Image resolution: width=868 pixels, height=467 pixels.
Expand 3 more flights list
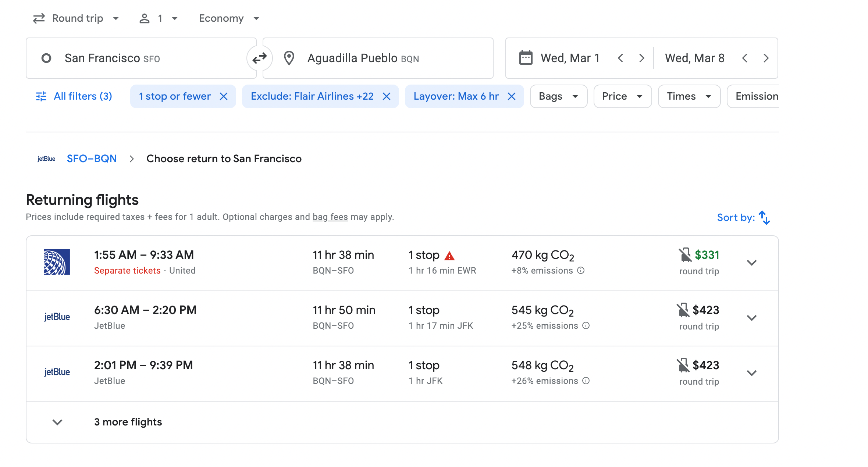point(127,422)
